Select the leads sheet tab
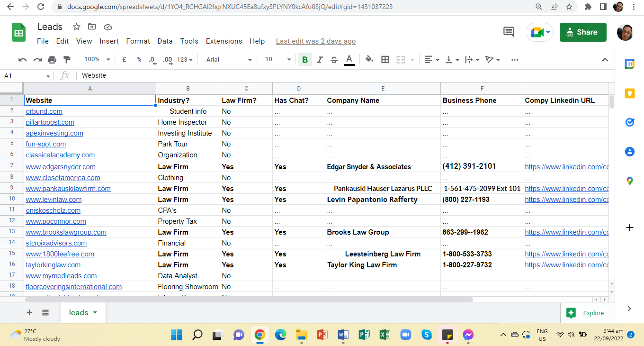This screenshot has width=644, height=346. coord(83,312)
